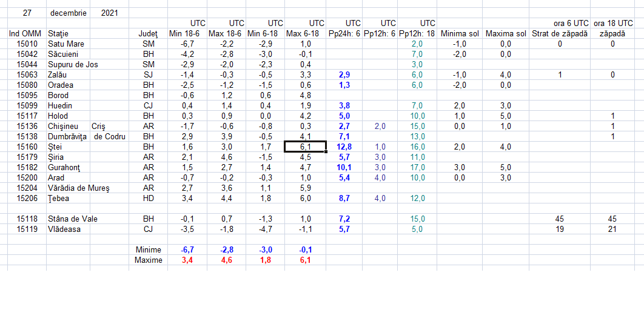Click the bold 12,8 precipitation value
The width and height of the screenshot is (644, 327).
(344, 147)
